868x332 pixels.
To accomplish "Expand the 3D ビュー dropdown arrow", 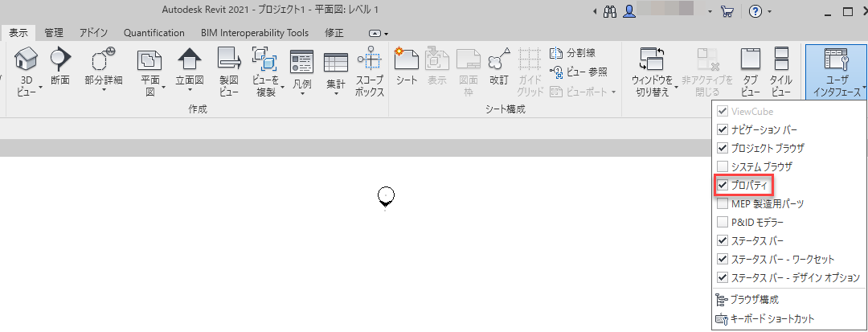I will pyautogui.click(x=40, y=87).
